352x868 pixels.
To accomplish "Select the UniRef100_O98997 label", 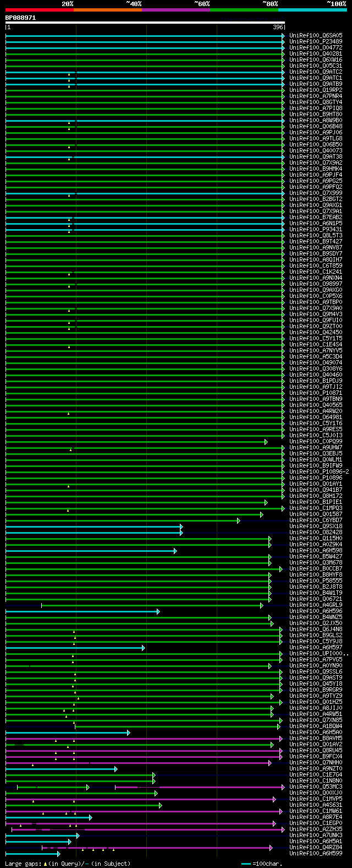I will pos(316,284).
